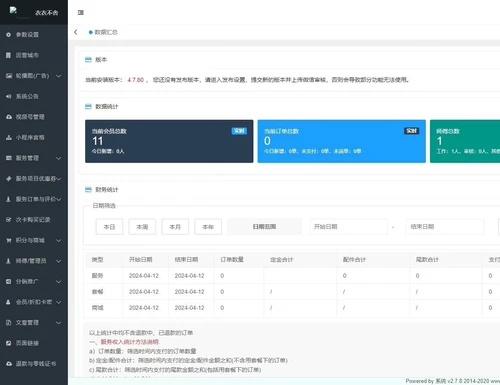The height and width of the screenshot is (385, 500).
Task: Click the card icon beside 财务统计 heading
Action: tap(88, 190)
